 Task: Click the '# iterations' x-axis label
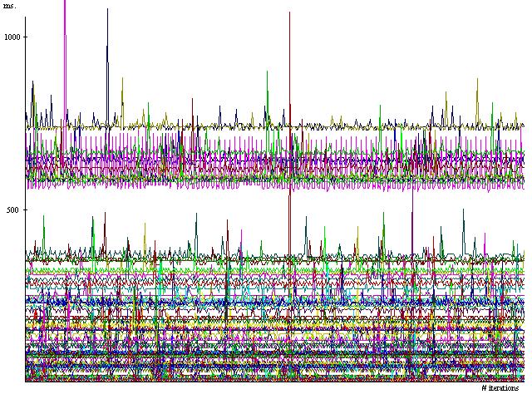click(500, 388)
